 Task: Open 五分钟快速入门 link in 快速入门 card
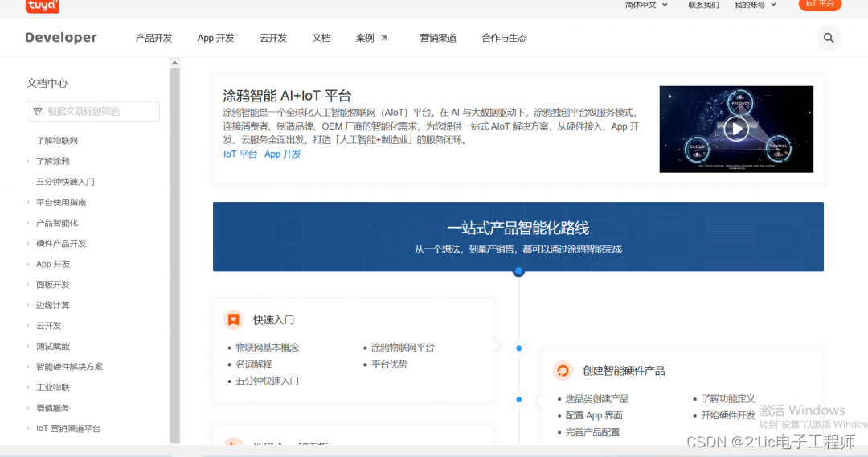268,381
